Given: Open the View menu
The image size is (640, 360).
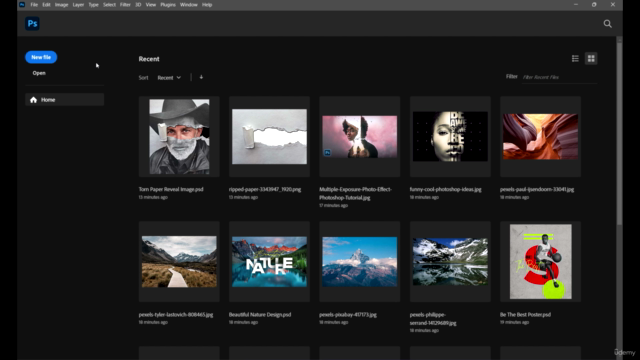Looking at the screenshot, I should 151,4.
